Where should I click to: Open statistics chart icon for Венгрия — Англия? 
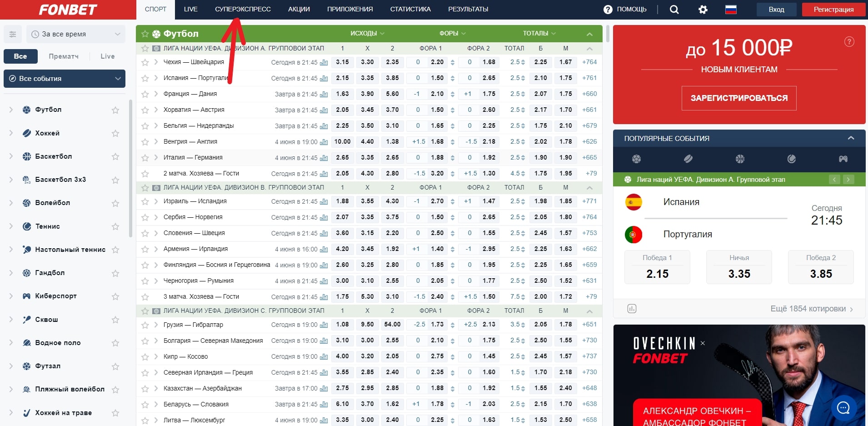click(x=324, y=142)
